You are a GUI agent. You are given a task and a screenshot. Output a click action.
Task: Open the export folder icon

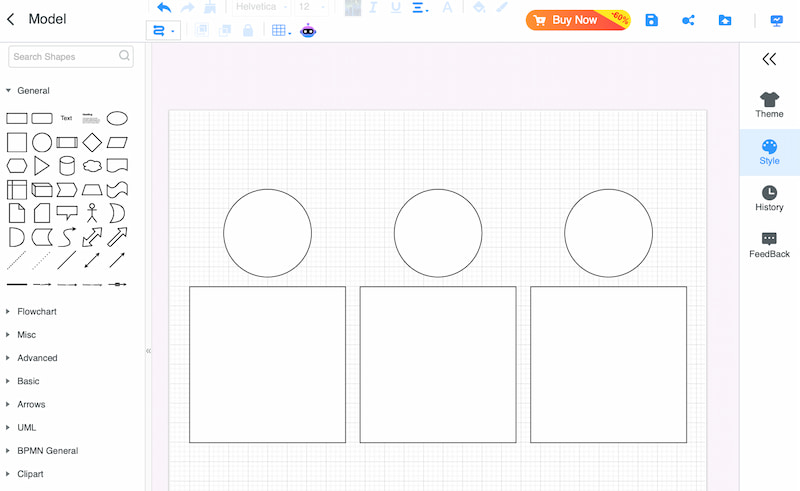(x=725, y=20)
